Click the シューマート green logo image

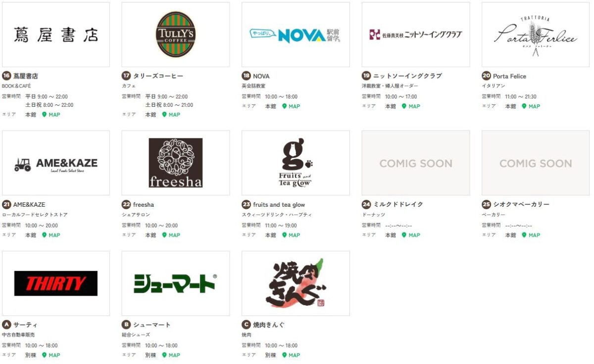click(x=176, y=283)
